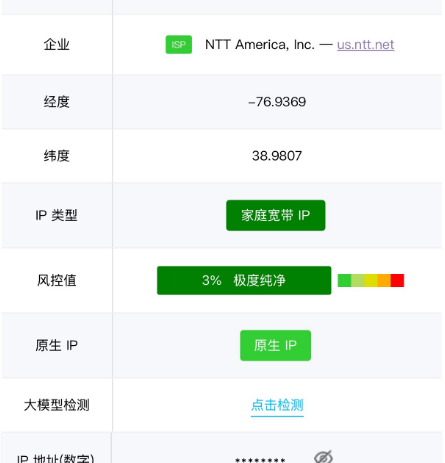Toggle the eye icon to reveal IP address
This screenshot has width=445, height=463.
pos(323,457)
